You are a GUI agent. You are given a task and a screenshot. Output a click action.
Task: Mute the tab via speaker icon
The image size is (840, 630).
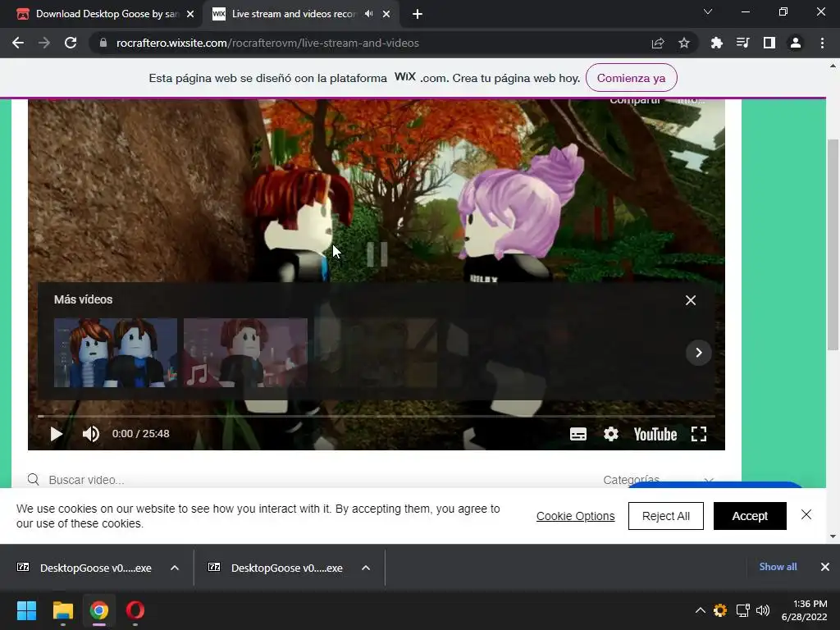tap(368, 14)
